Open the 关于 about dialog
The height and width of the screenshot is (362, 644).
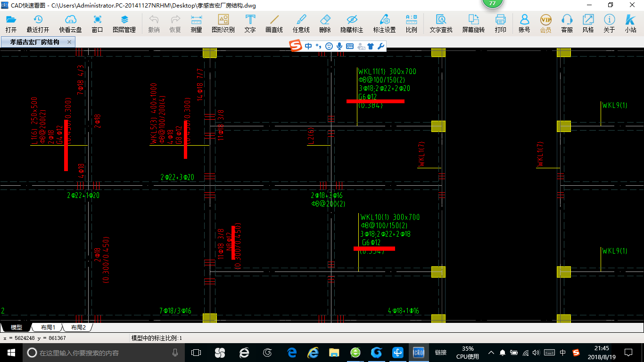coord(609,24)
